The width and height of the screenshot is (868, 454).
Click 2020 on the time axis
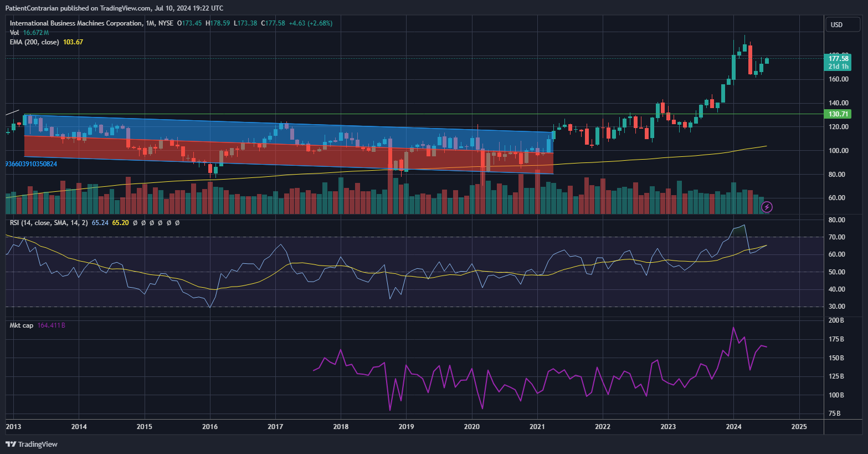coord(471,427)
